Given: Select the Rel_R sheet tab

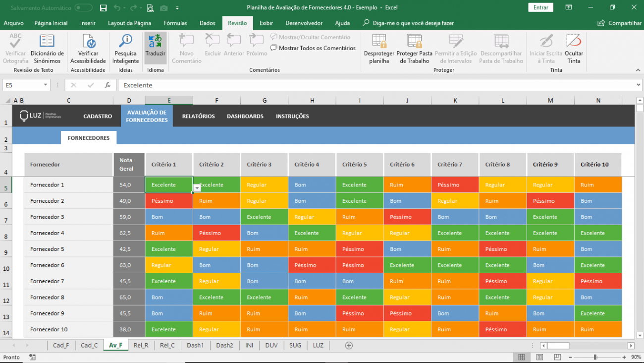Looking at the screenshot, I should click(x=141, y=345).
